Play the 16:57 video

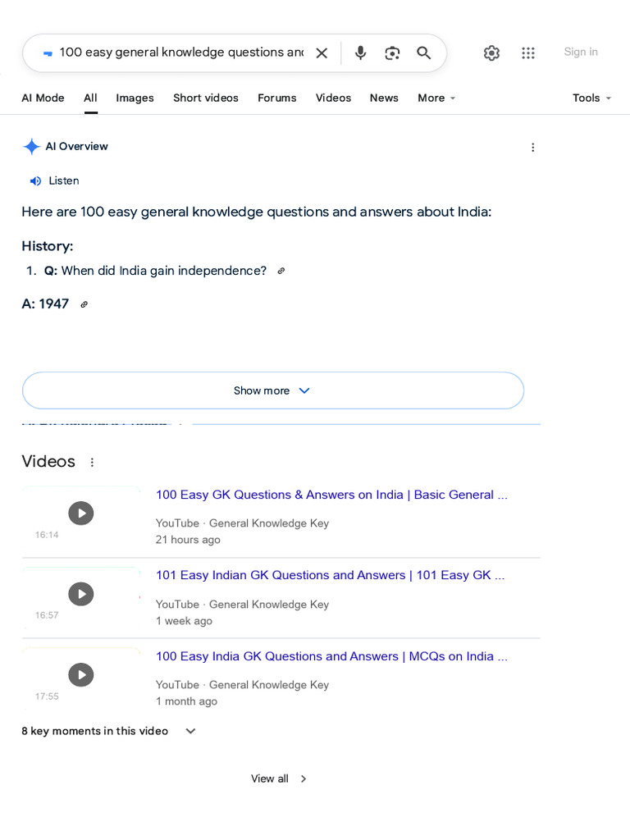pos(81,594)
